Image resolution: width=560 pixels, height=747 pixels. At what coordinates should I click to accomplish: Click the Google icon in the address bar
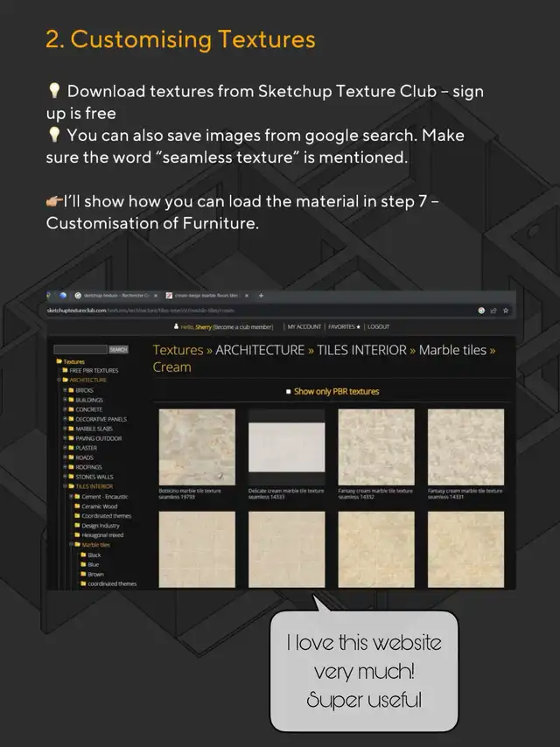481,311
